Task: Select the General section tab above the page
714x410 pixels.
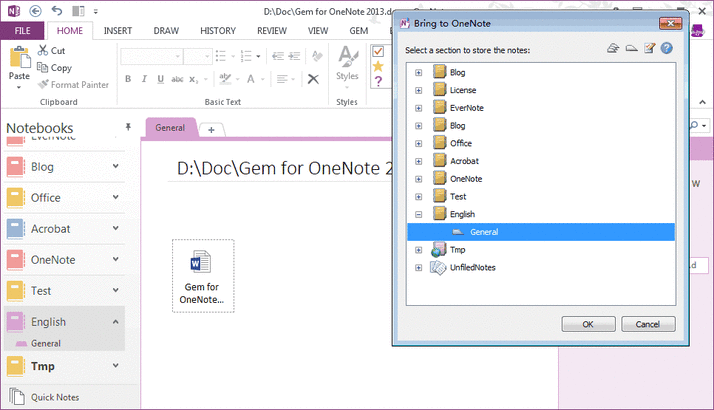Action: coord(170,128)
